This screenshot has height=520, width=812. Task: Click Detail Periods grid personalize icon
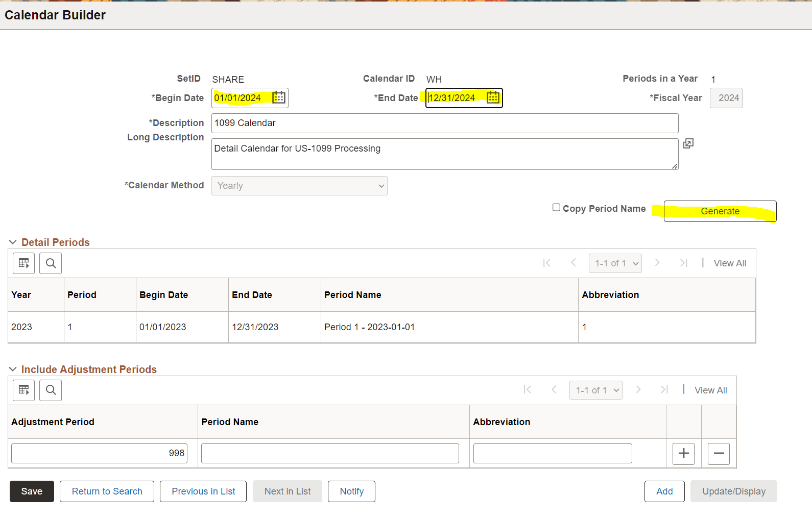pos(24,263)
